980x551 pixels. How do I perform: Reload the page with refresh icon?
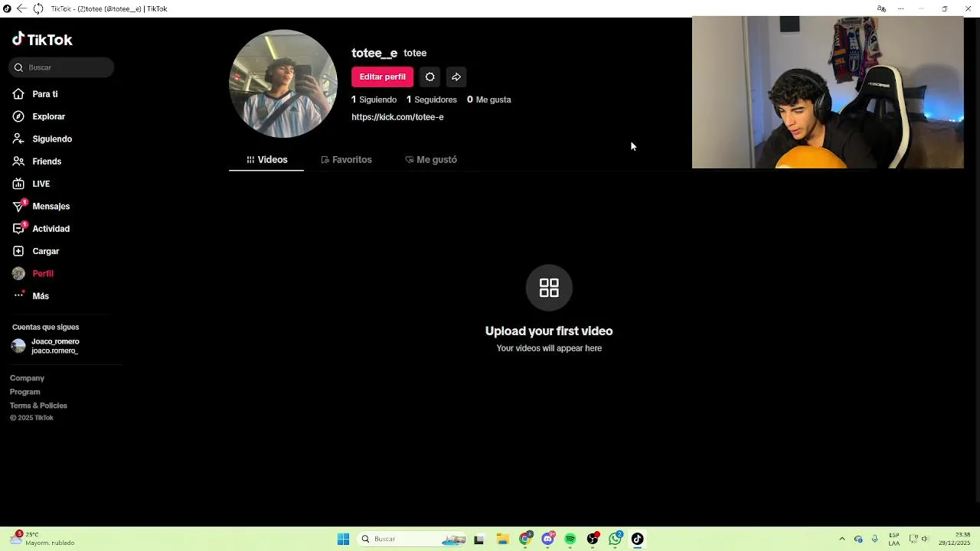(38, 8)
